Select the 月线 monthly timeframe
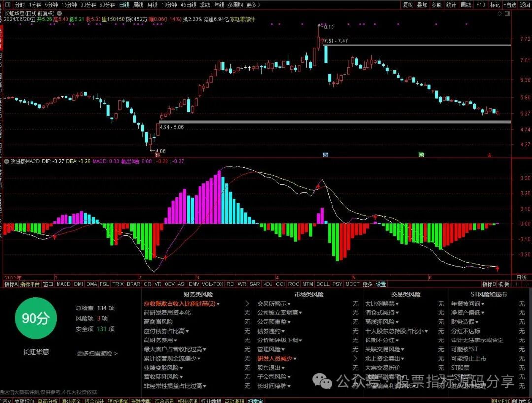The image size is (532, 403). click(152, 5)
